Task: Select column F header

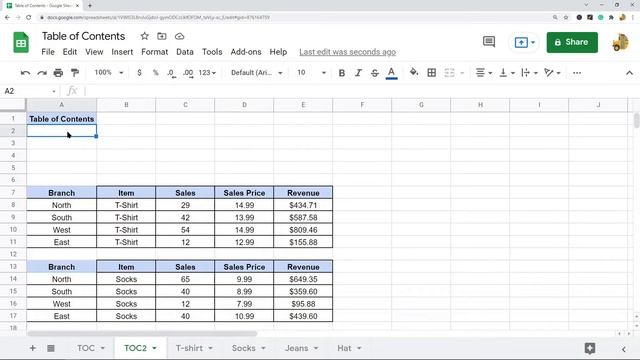Action: [362, 105]
